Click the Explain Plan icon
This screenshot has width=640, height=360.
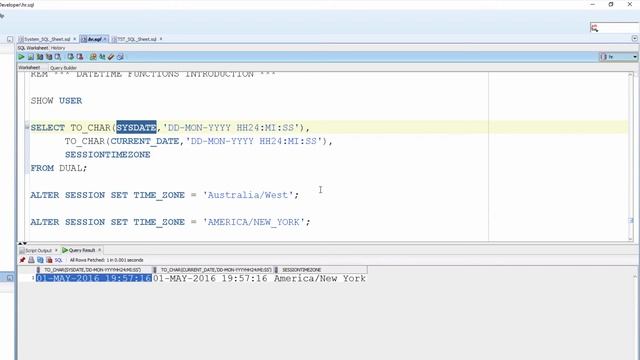[x=40, y=57]
